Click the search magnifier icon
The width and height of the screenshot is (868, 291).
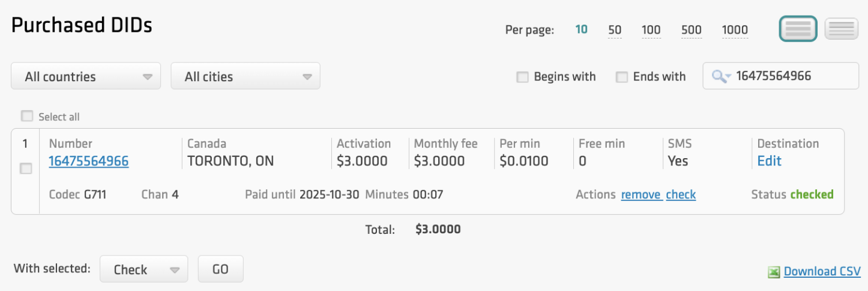[719, 76]
